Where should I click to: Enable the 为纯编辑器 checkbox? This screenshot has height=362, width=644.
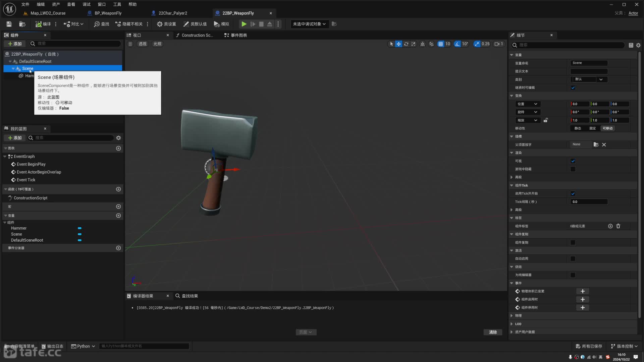click(573, 275)
